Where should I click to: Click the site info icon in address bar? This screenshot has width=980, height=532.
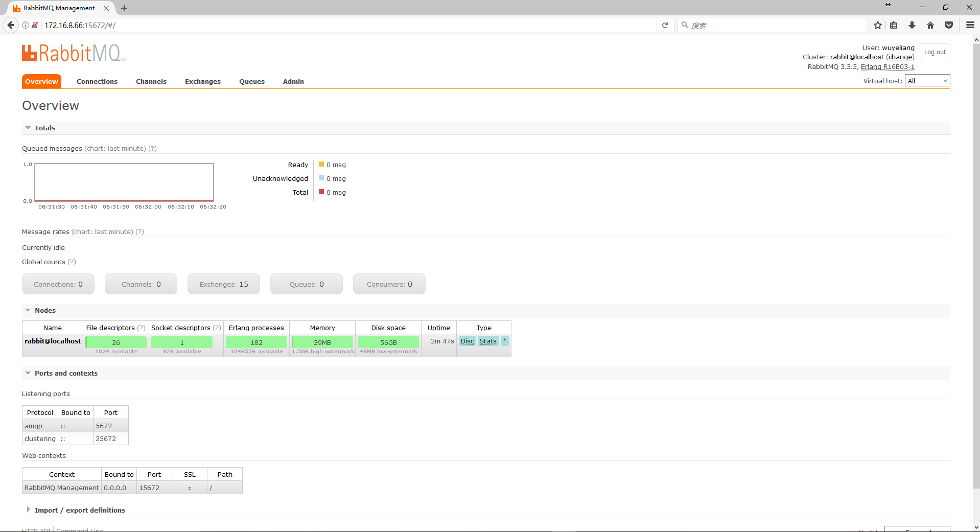tap(26, 25)
